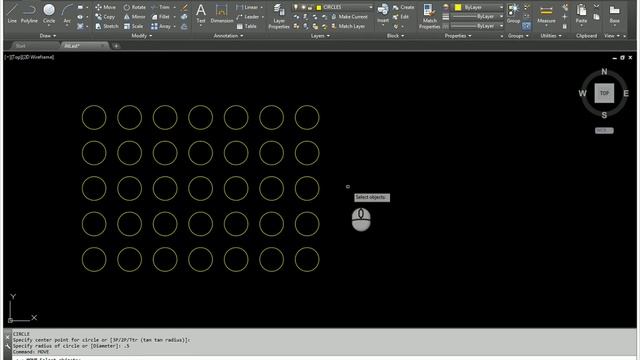
Task: Start the Copy command
Action: (105, 17)
